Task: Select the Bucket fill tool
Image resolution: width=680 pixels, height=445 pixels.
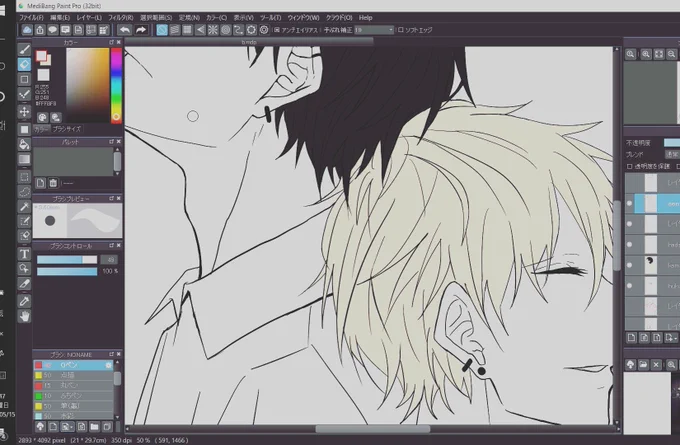Action: 24,144
